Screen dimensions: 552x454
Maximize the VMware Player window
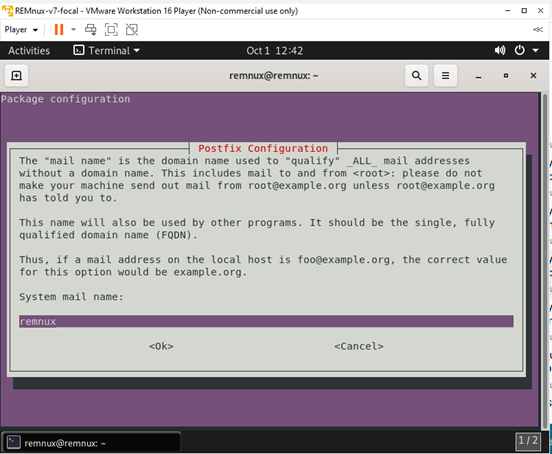click(x=524, y=11)
